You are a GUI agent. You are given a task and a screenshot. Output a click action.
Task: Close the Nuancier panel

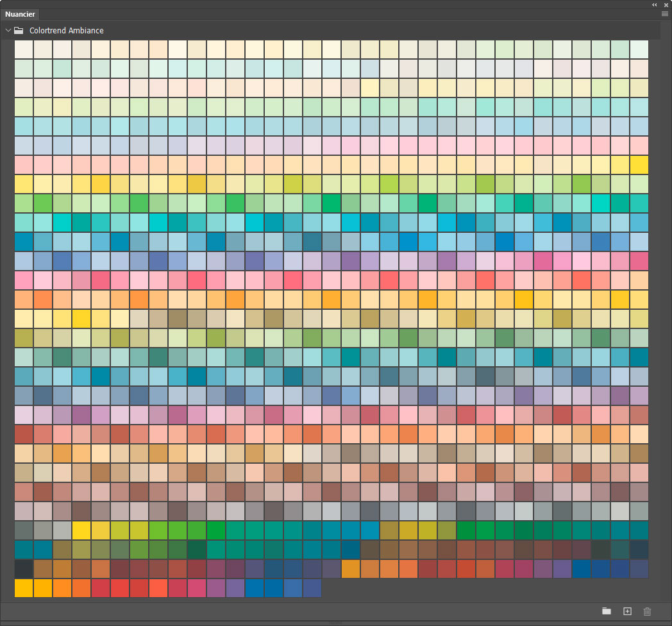click(x=666, y=4)
